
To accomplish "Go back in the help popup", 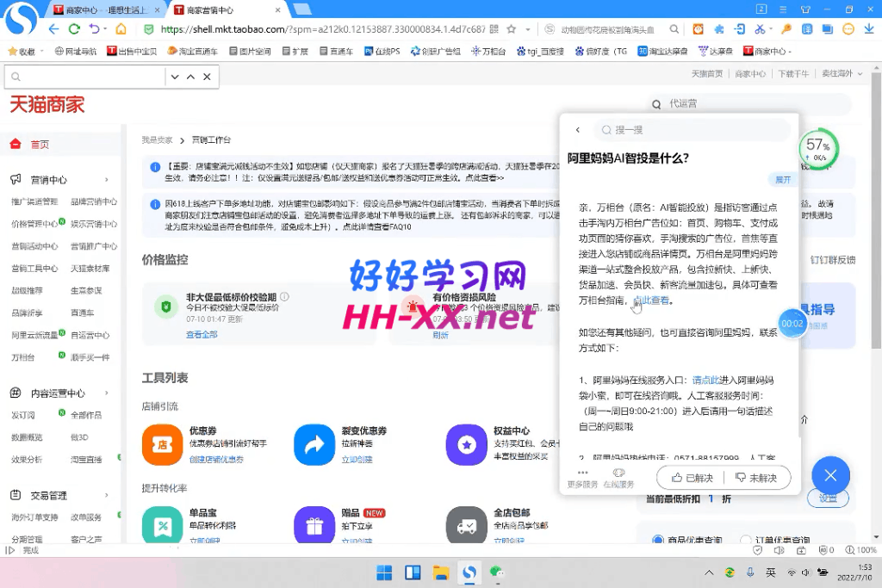I will (x=578, y=130).
